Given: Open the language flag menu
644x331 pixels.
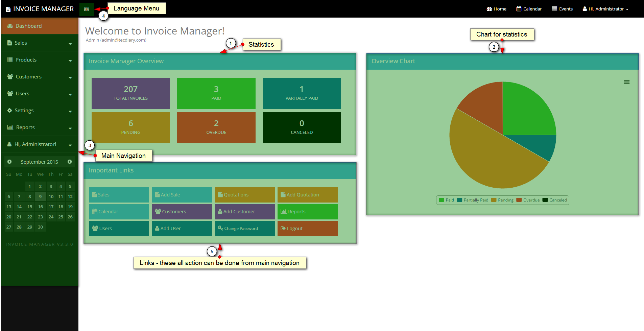Looking at the screenshot, I should pyautogui.click(x=87, y=9).
